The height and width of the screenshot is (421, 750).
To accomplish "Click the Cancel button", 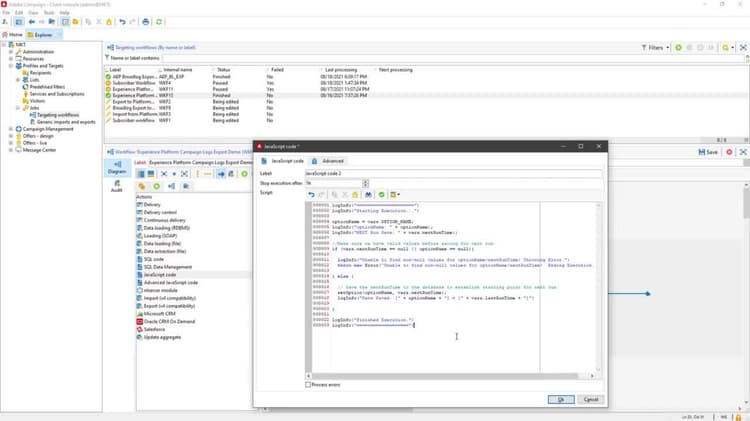I will 590,399.
